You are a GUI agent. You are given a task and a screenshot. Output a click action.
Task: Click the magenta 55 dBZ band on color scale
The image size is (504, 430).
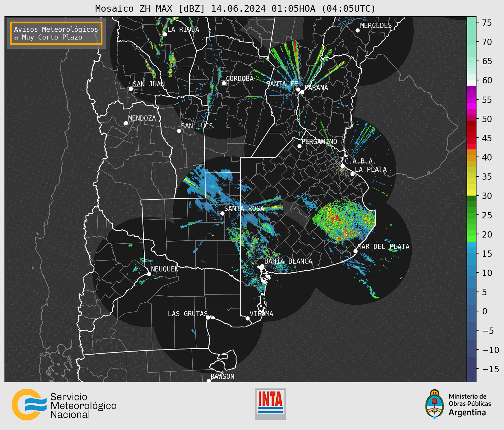471,100
